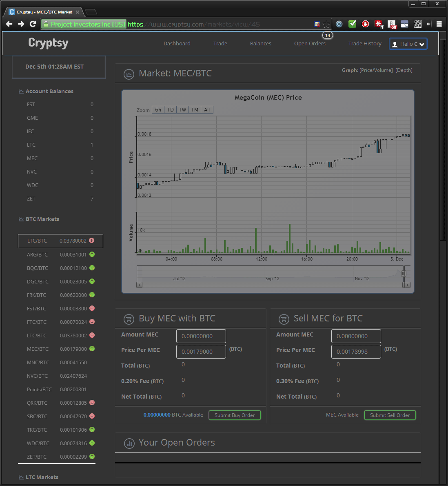Click the 0.00000000 BTC Available link

tap(157, 415)
